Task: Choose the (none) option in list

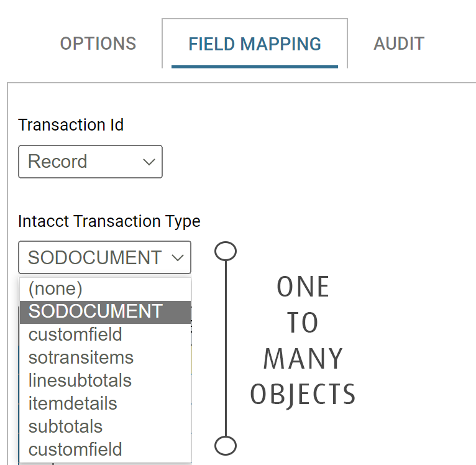Action: pos(106,289)
